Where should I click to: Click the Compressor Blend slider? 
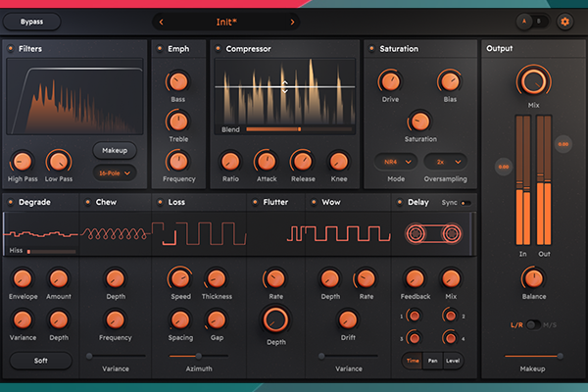[287, 129]
